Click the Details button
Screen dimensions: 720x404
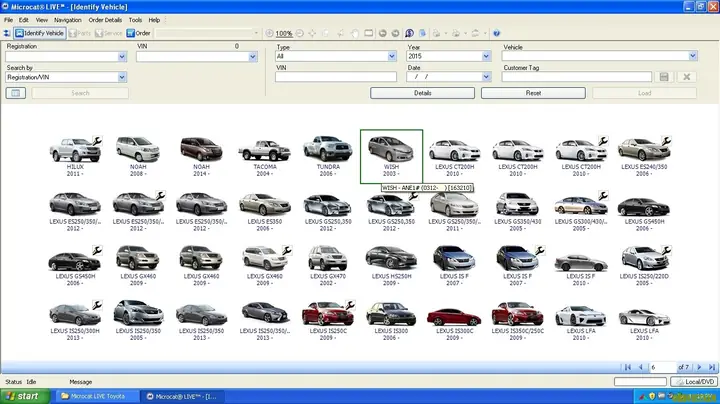tap(422, 93)
